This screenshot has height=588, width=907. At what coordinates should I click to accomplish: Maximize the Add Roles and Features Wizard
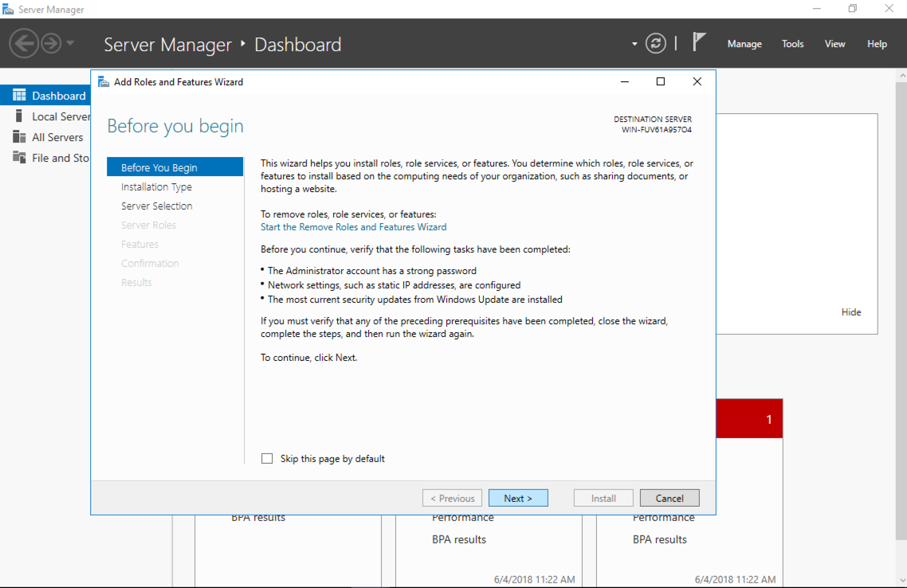pyautogui.click(x=661, y=81)
